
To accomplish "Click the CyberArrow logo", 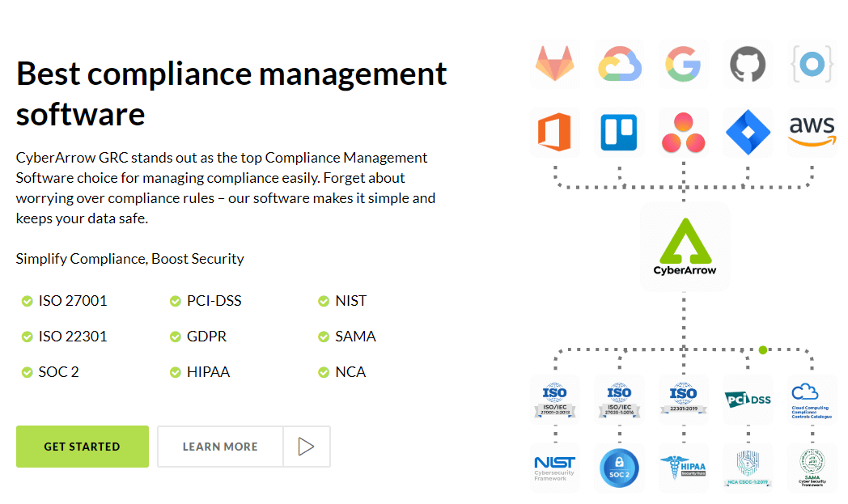I will 684,245.
